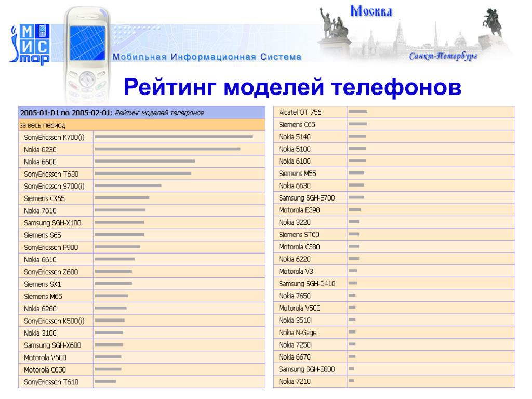The height and width of the screenshot is (399, 532).
Task: Select the Motorola V600 row label
Action: 45,357
